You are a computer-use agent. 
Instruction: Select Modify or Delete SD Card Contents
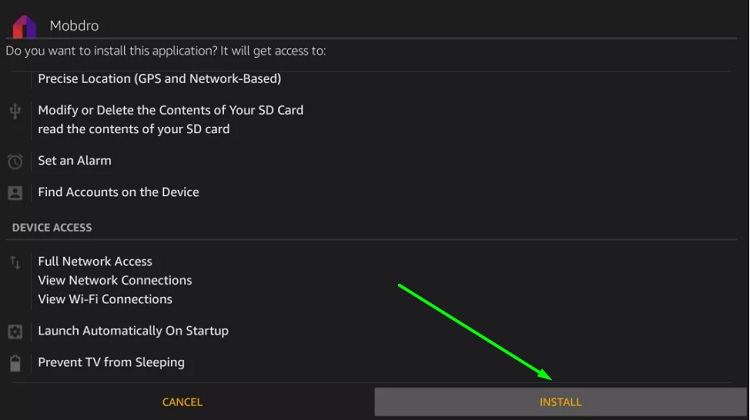pos(170,110)
